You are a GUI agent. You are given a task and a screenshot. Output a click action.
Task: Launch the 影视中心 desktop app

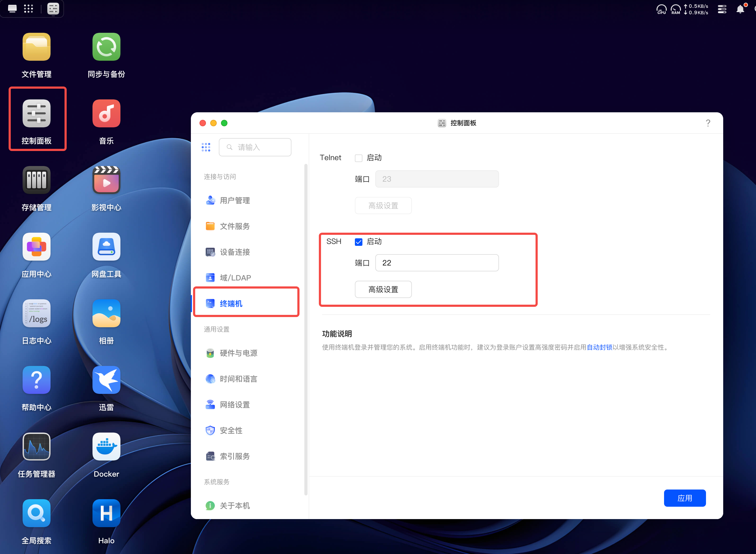tap(106, 180)
